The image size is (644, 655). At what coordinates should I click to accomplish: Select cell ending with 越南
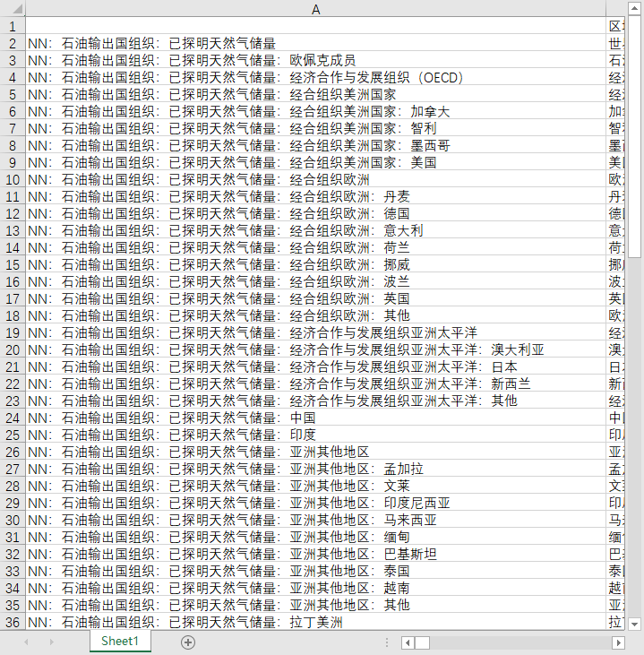(x=316, y=588)
